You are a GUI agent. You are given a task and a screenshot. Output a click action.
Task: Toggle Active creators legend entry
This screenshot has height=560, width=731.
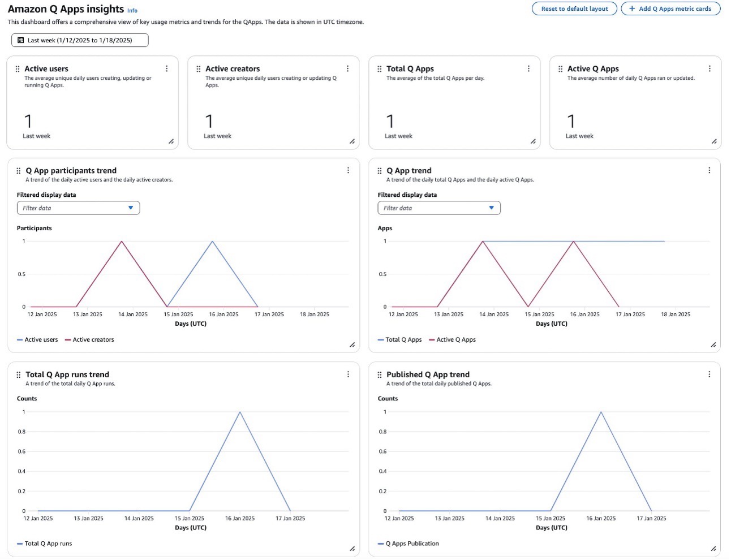click(x=89, y=339)
